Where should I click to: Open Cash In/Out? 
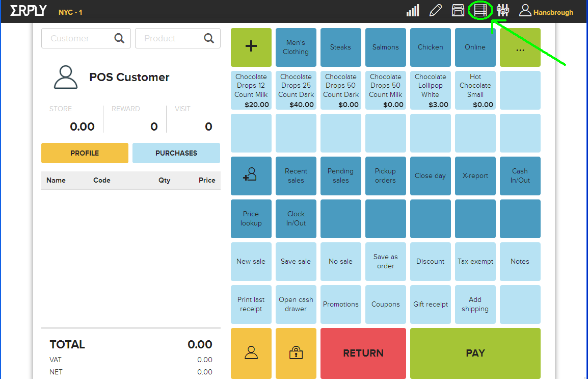(x=520, y=175)
